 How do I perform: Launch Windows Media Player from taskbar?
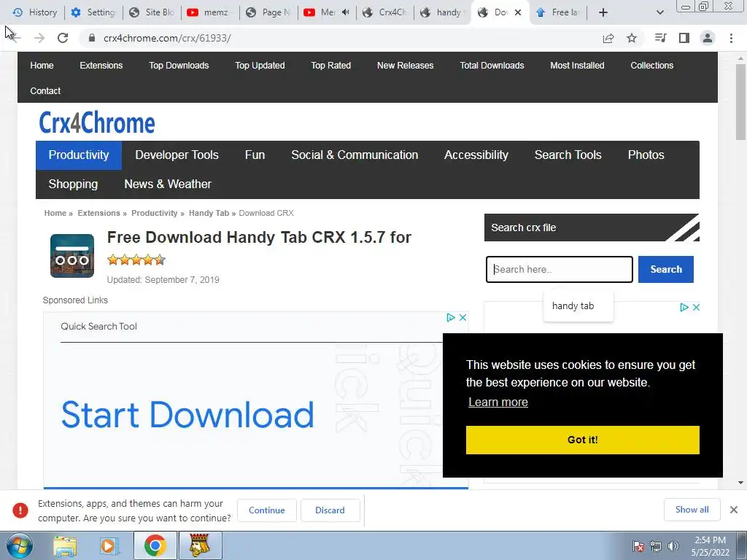[x=108, y=546]
